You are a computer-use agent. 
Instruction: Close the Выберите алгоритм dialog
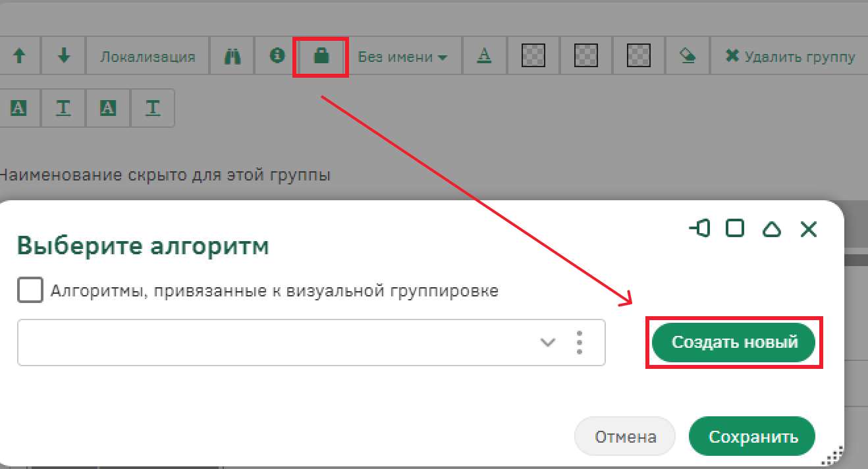tap(808, 229)
